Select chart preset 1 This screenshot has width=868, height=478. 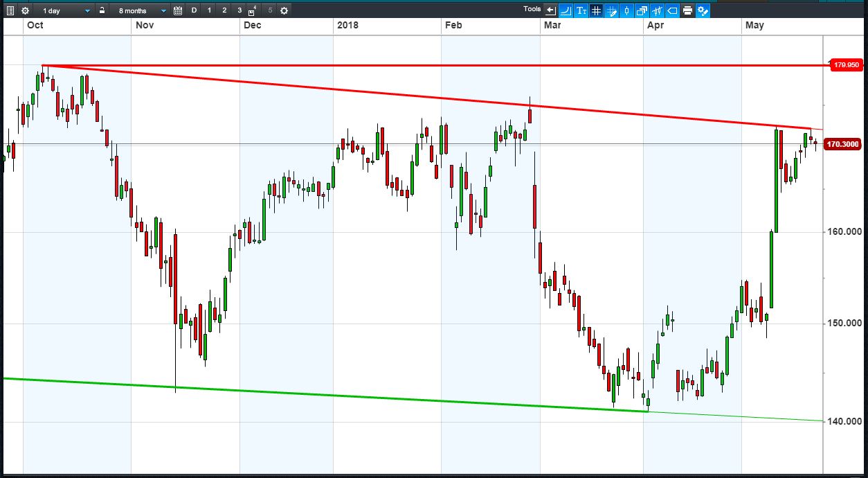coord(209,10)
